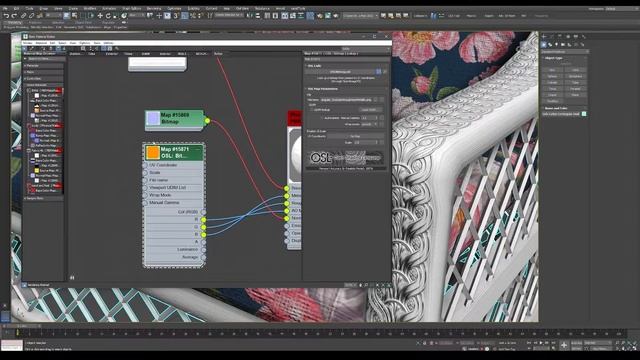
Task: Click Map #15869 Bitmap node thumbnail
Action: click(x=153, y=118)
